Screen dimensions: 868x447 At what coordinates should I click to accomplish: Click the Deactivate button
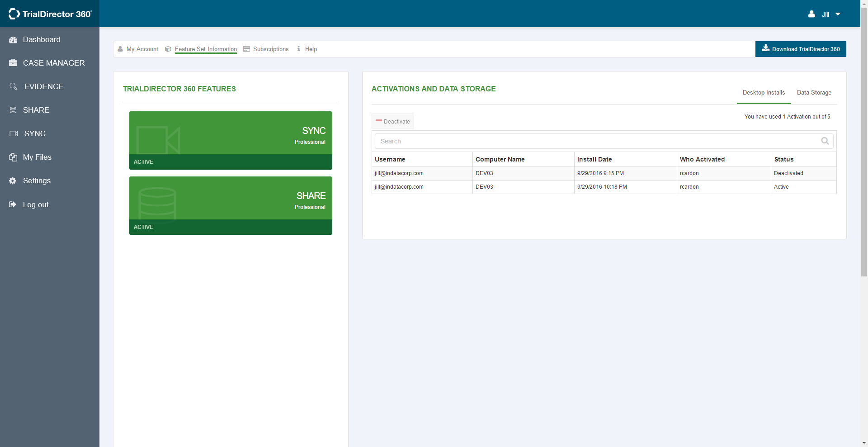pos(392,121)
